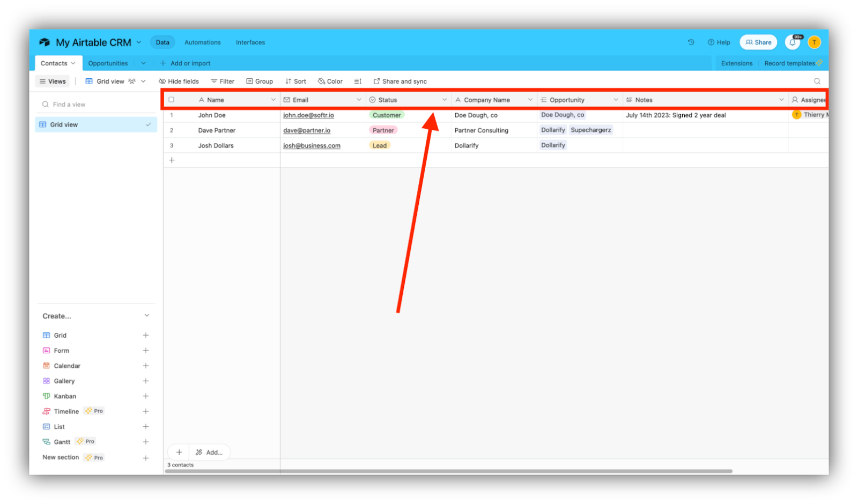
Task: Open My Airtable CRM base dropdown
Action: tap(139, 42)
